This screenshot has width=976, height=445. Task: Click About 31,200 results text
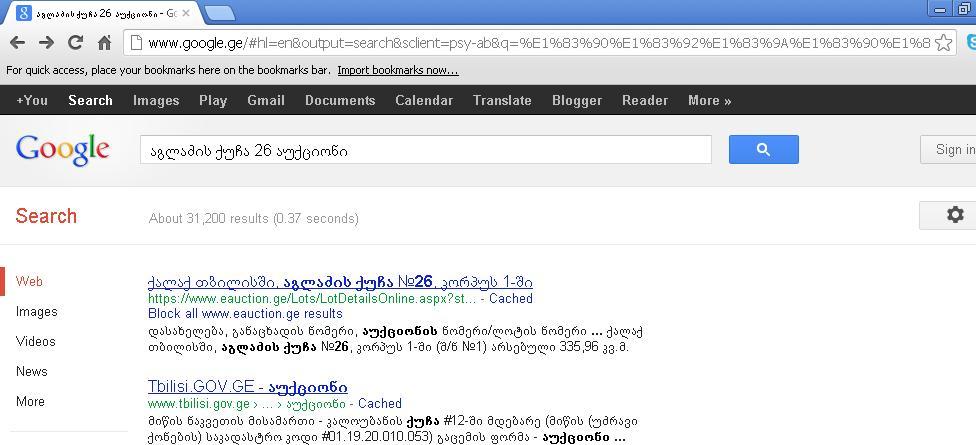253,218
